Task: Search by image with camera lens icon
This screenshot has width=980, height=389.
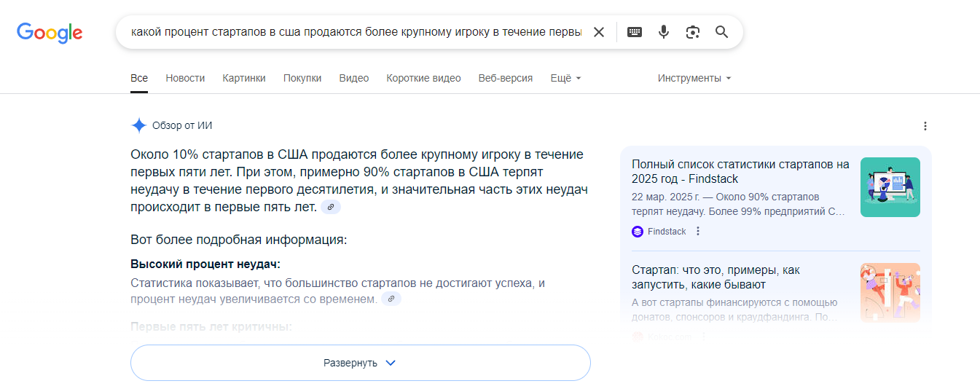Action: point(692,32)
